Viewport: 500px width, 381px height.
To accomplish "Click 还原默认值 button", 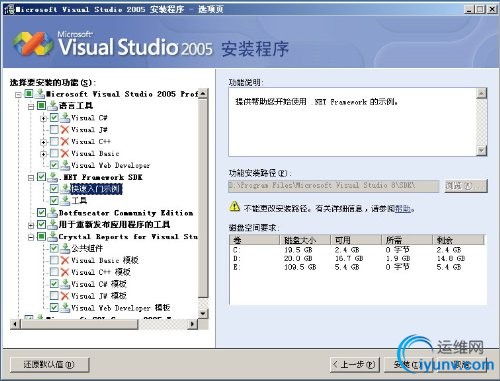I will point(50,365).
